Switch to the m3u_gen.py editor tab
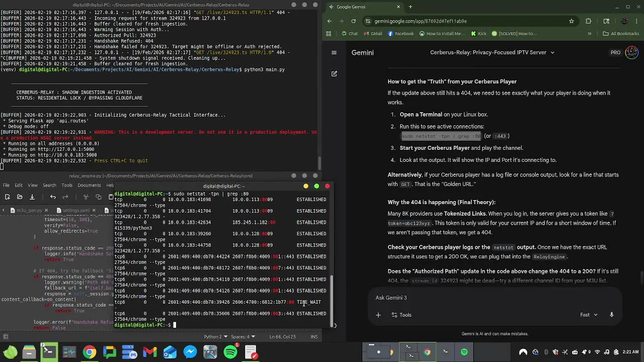 click(x=30, y=210)
